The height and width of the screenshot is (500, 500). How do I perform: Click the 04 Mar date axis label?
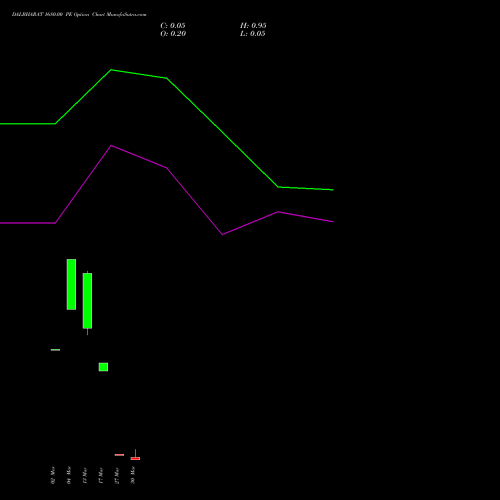69,475
